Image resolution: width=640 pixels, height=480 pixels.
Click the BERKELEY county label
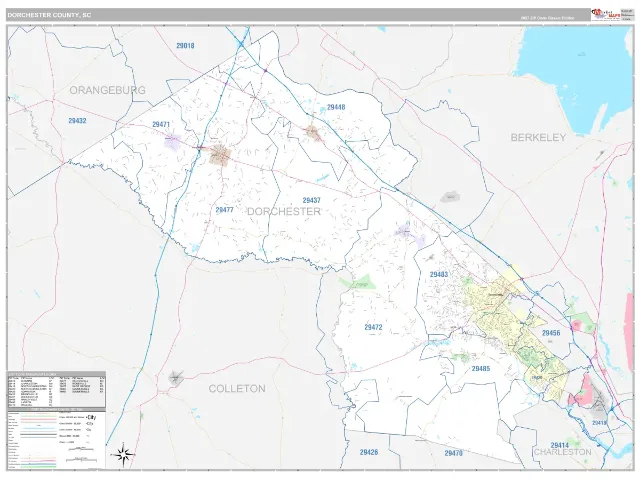(x=538, y=138)
